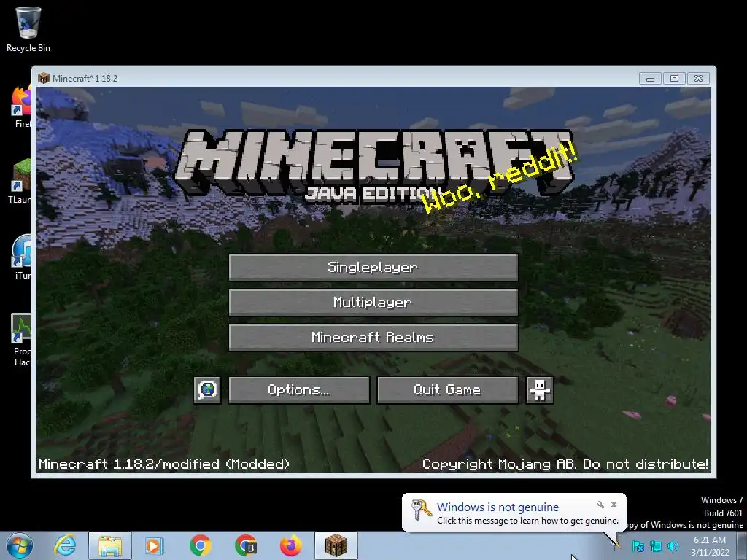Select the Process Hacker desktop shortcut
Viewport: 747px width, 560px height.
(21, 340)
